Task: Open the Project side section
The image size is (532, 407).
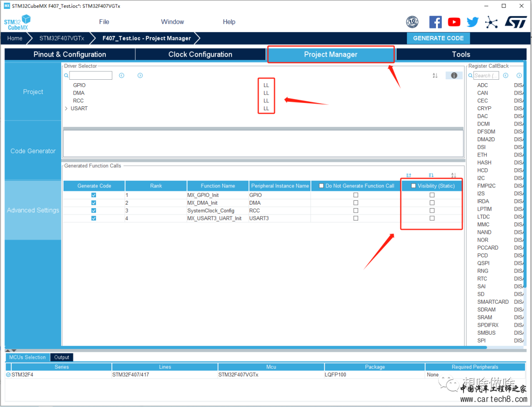Action: pos(33,92)
